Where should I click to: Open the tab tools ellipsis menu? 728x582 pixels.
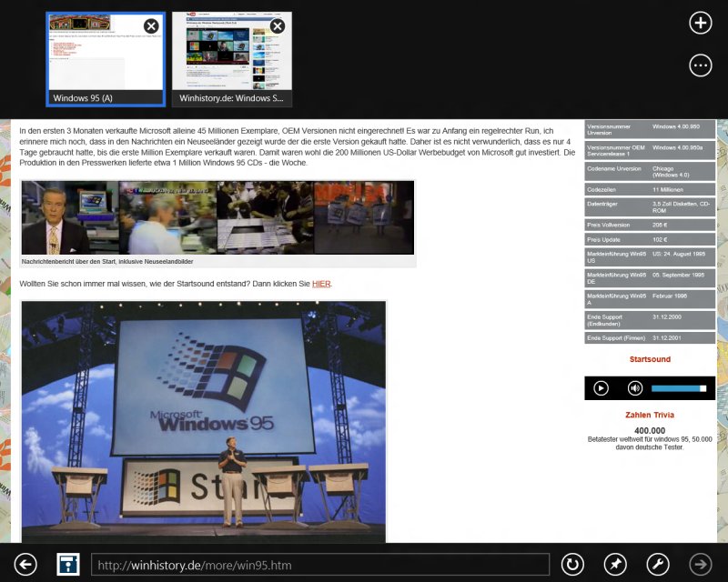tap(700, 65)
